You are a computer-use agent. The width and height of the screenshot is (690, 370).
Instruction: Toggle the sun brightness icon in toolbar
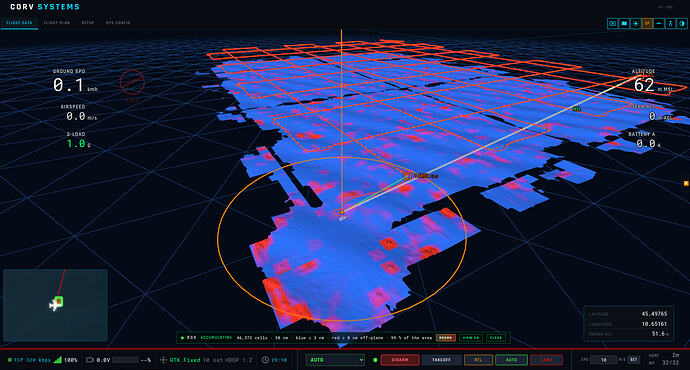[635, 23]
